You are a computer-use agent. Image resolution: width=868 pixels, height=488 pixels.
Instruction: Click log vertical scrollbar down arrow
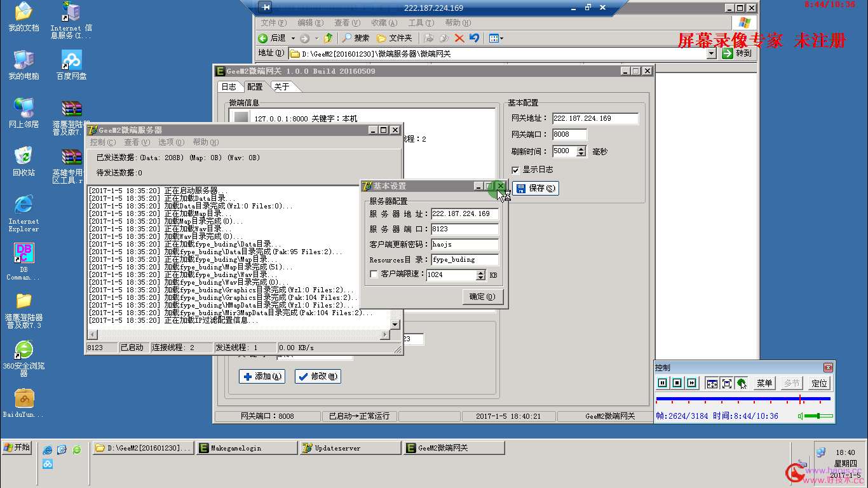pyautogui.click(x=395, y=324)
